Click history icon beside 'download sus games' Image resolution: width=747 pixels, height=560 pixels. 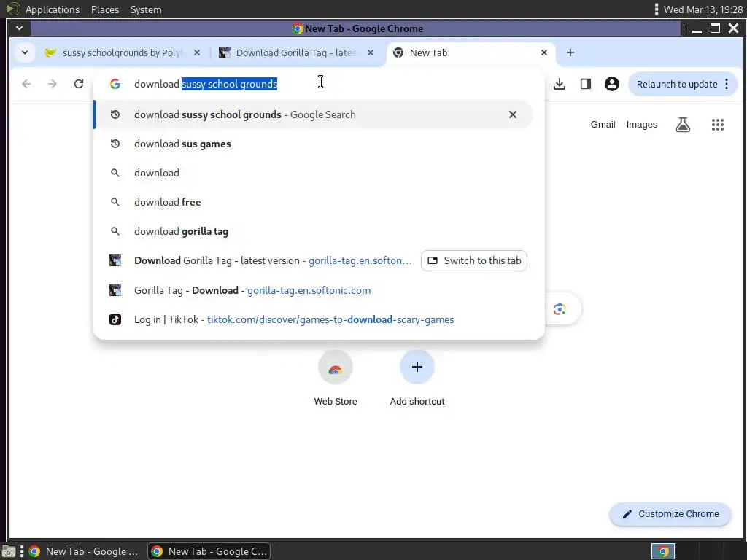coord(115,144)
